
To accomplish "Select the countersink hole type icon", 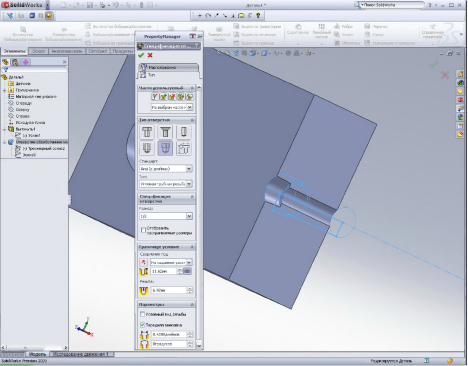I will pyautogui.click(x=165, y=132).
